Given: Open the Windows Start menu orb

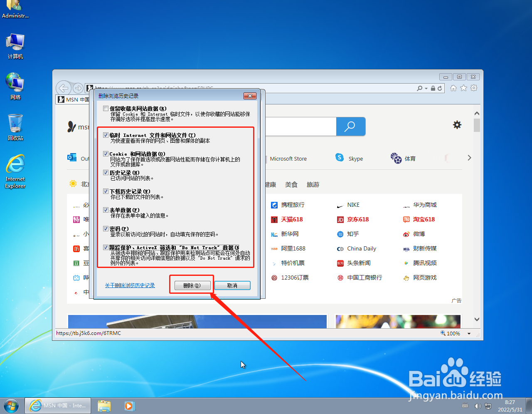Looking at the screenshot, I should [x=11, y=405].
